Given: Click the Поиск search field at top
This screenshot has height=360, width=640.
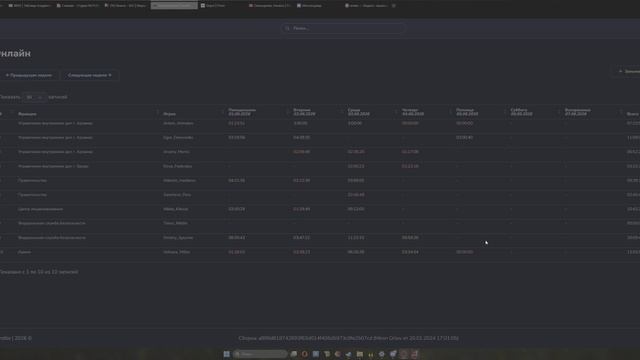Looking at the screenshot, I should 343,28.
